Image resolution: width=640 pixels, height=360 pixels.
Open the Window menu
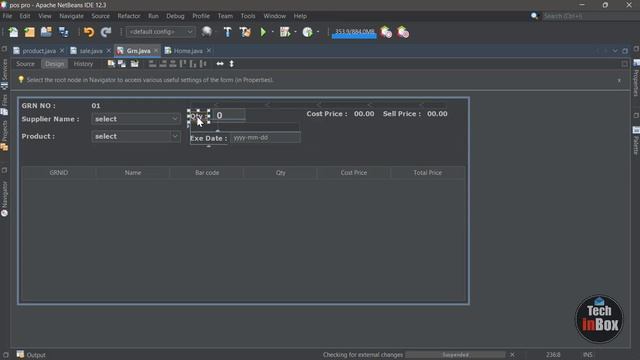tap(274, 16)
